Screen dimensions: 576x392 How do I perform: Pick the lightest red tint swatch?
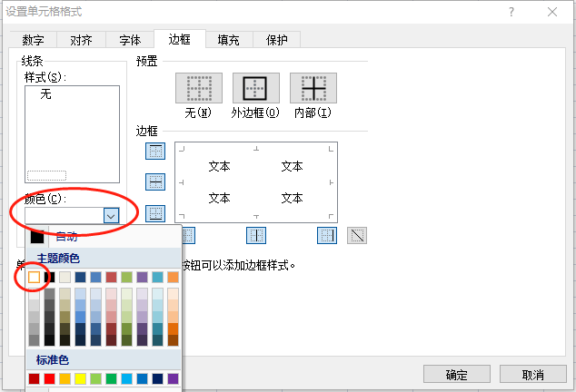(x=112, y=294)
